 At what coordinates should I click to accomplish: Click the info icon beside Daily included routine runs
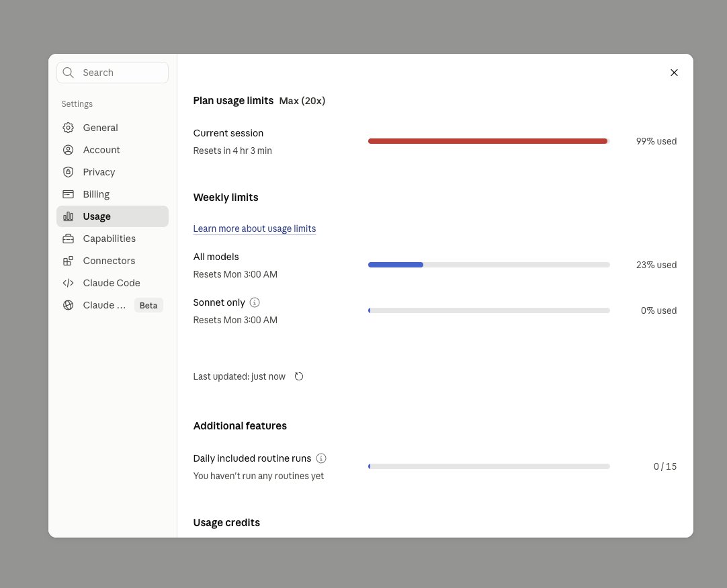(321, 458)
